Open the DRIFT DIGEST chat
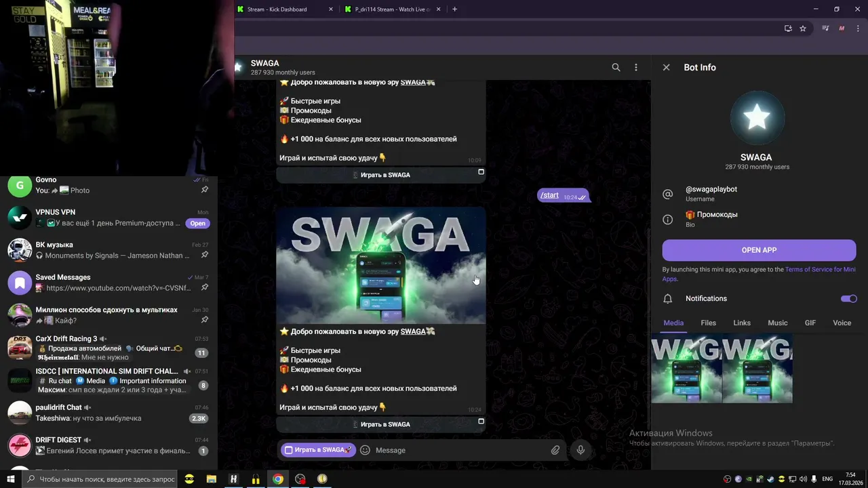 [x=108, y=445]
